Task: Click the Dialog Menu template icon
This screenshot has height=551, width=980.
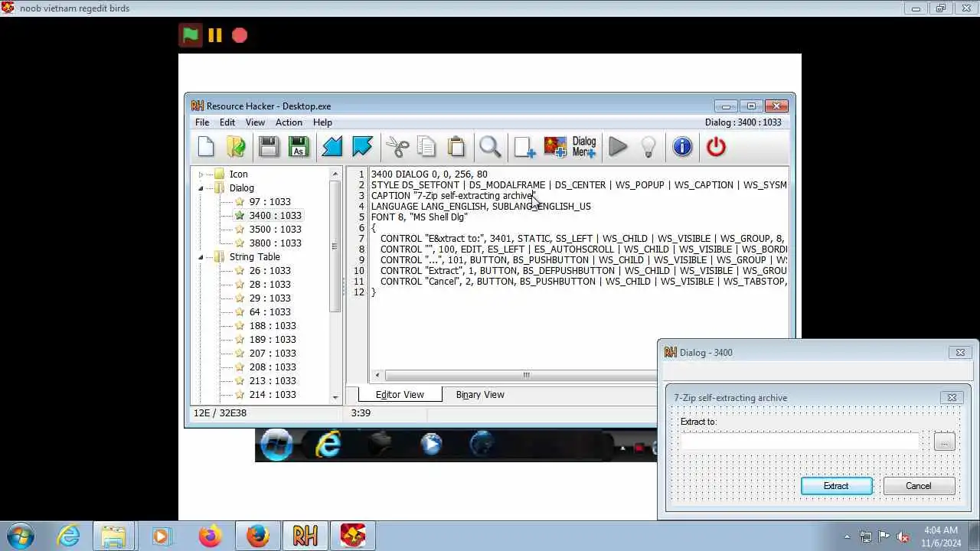Action: (584, 147)
